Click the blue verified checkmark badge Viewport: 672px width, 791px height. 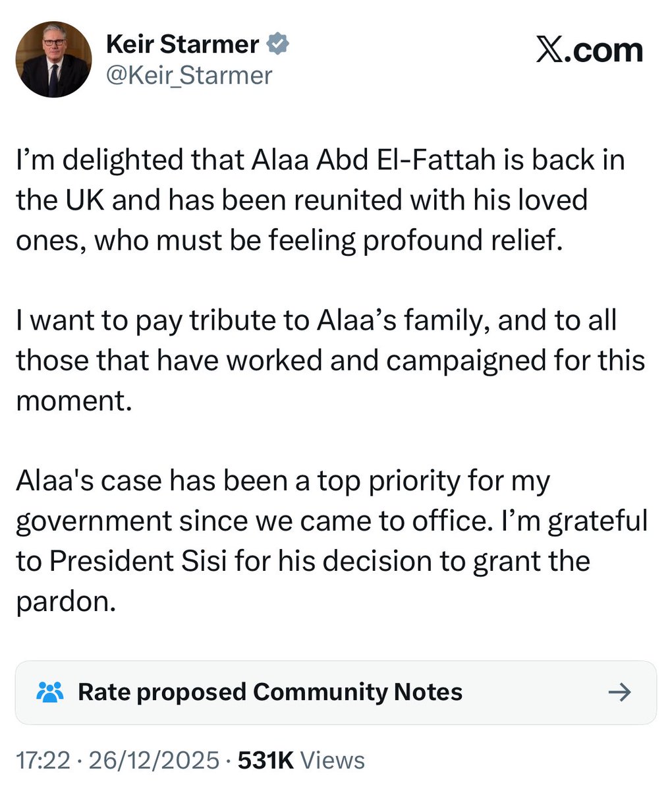[277, 44]
